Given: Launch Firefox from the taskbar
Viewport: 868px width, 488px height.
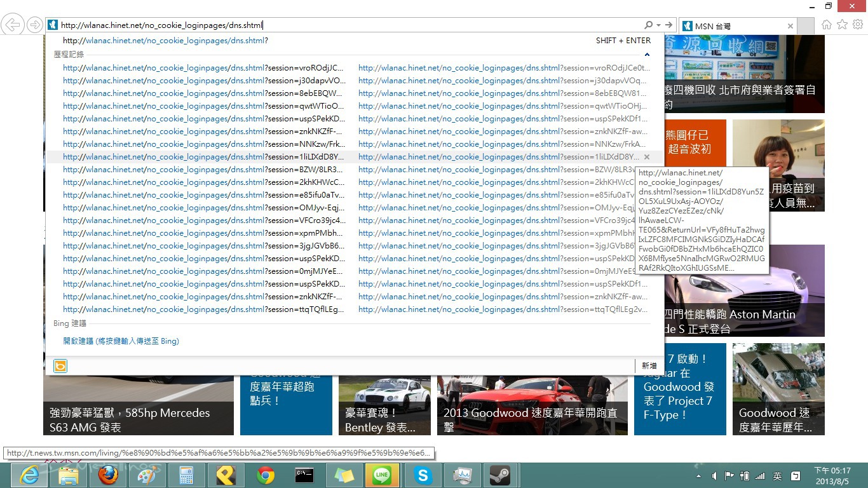Looking at the screenshot, I should click(x=108, y=475).
